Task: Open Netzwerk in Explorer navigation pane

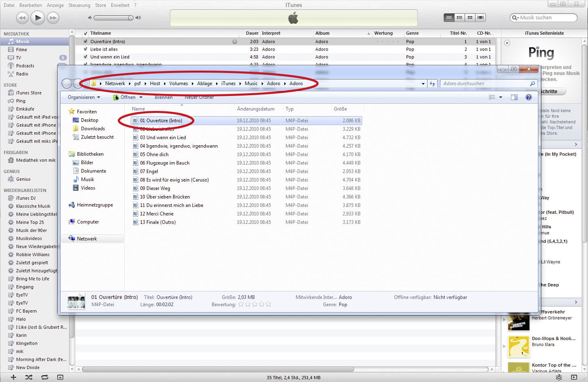Action: point(87,239)
